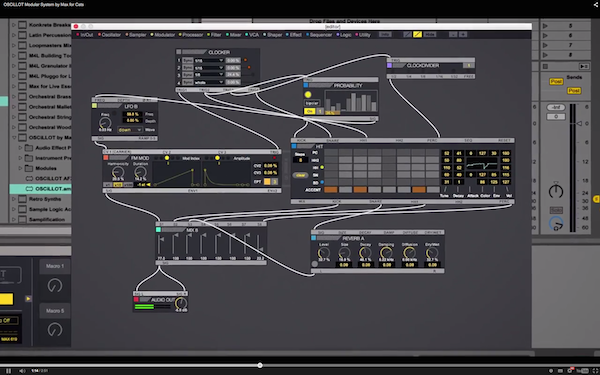Click the Amplitude envelope display

coord(226,174)
